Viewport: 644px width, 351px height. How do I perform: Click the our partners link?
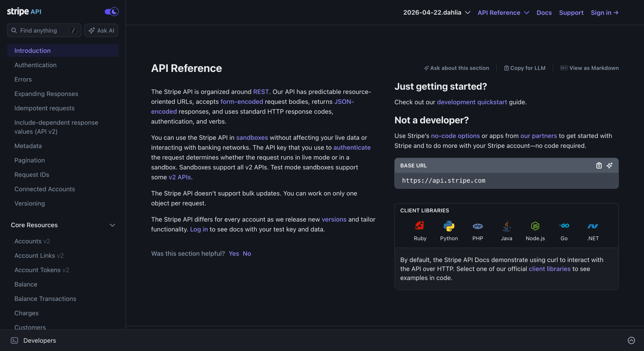(539, 136)
